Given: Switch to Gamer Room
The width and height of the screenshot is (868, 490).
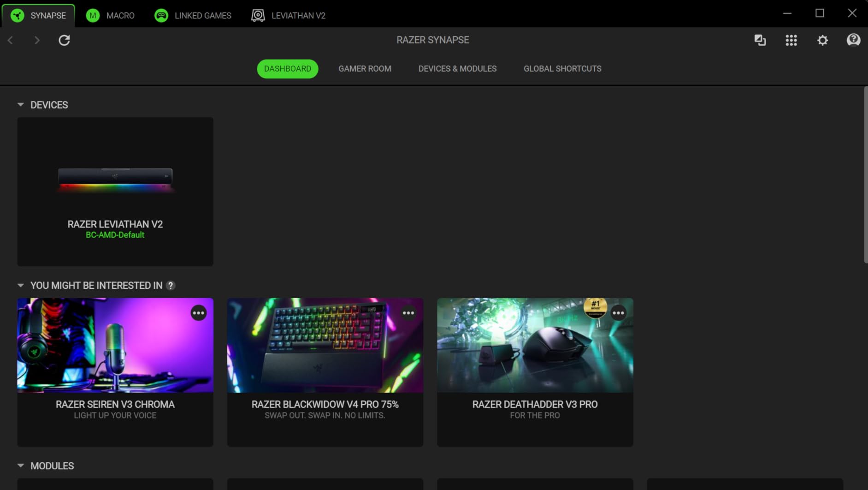Looking at the screenshot, I should pyautogui.click(x=365, y=69).
